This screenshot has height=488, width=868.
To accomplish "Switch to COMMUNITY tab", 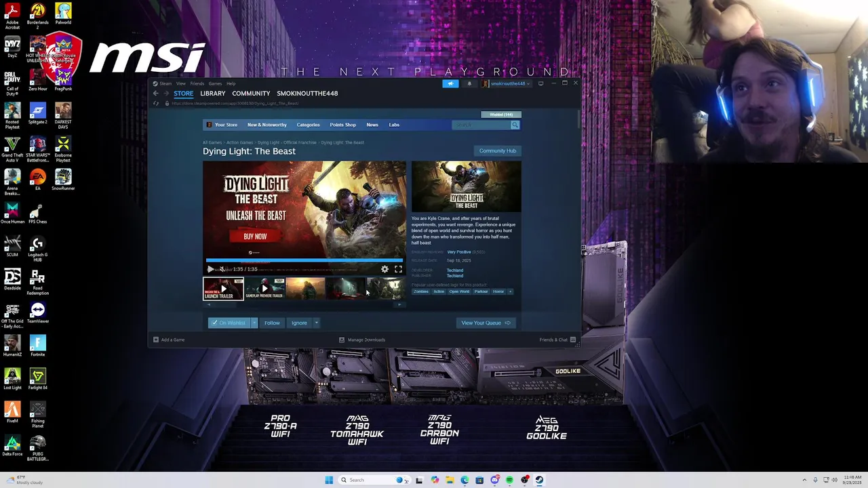I will (251, 94).
